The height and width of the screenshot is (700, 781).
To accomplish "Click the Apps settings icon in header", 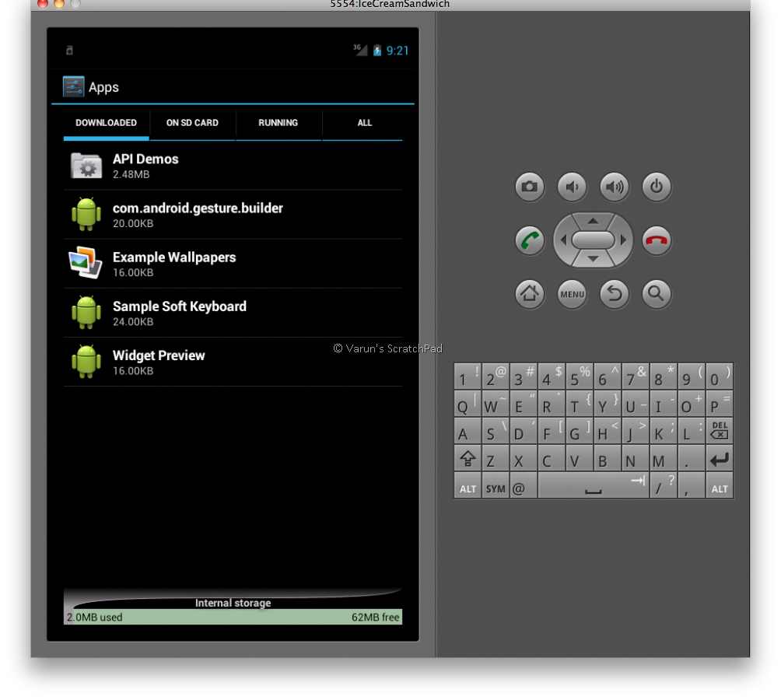I will tap(73, 86).
